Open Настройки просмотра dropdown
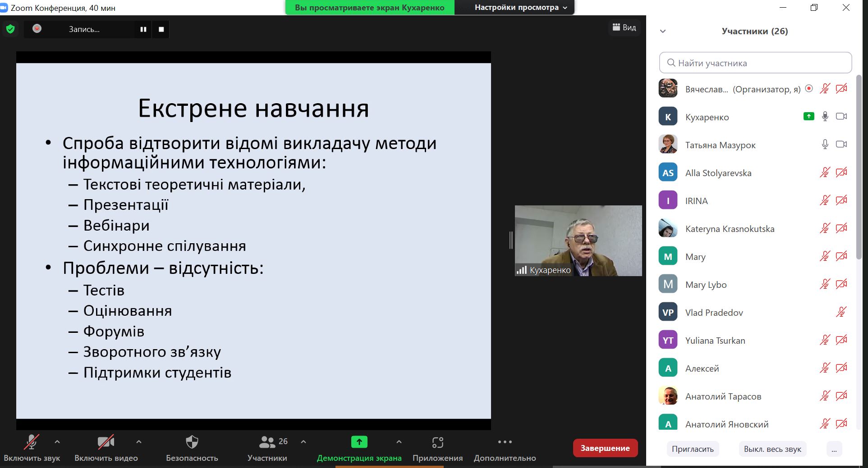This screenshot has height=468, width=868. [520, 8]
